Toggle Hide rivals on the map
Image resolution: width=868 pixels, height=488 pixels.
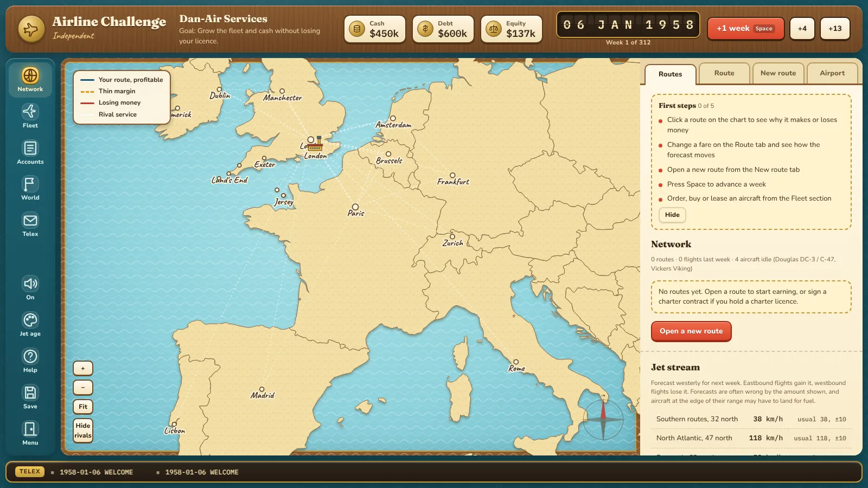[x=83, y=431]
